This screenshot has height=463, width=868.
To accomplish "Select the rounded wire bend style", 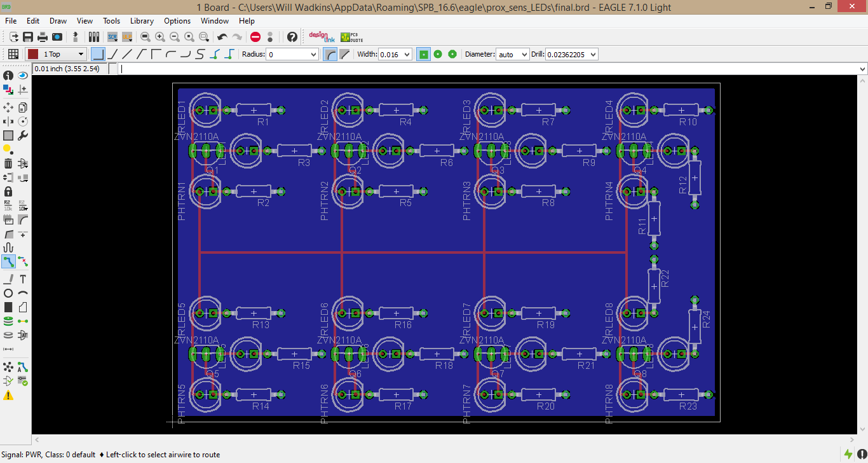I will click(x=172, y=54).
